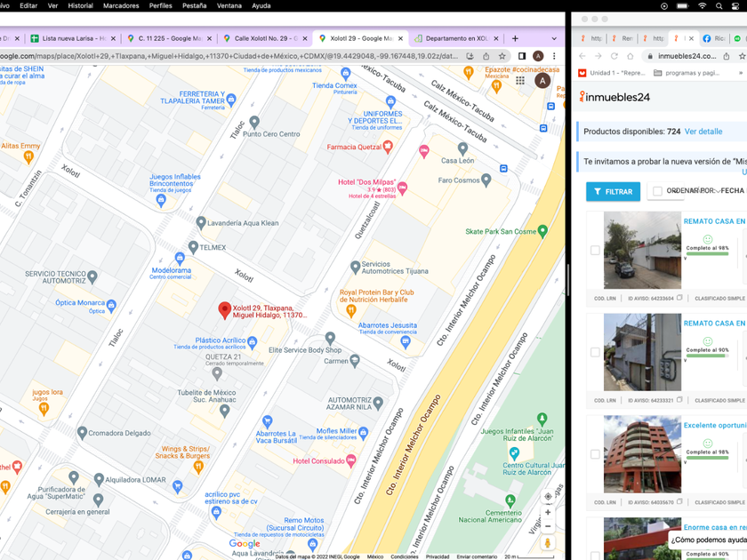Switch to the Lista nueva Larisa tab

click(73, 38)
